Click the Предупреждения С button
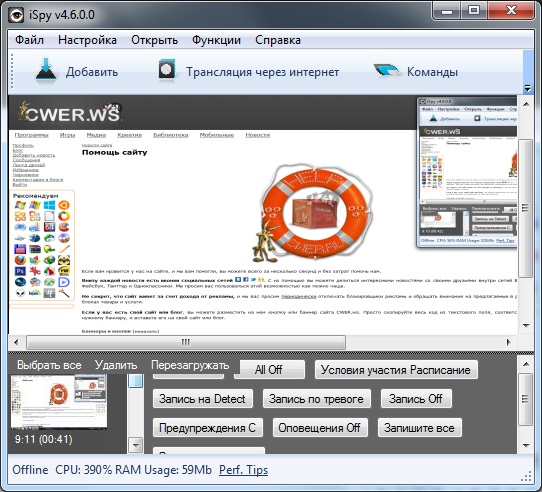 (208, 428)
